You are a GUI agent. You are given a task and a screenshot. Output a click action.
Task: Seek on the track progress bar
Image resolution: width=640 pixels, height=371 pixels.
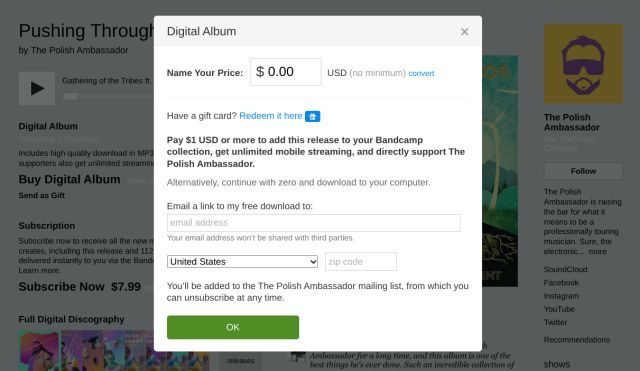[x=108, y=96]
